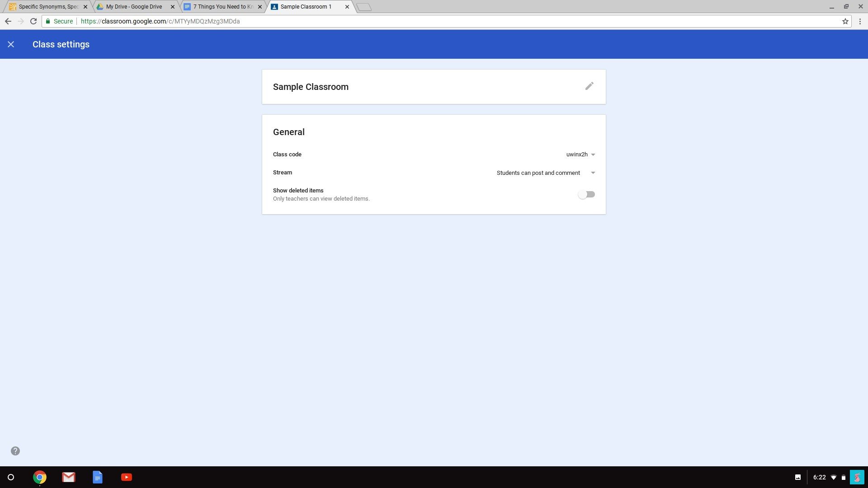Click the Chrome browser icon in taskbar

(x=39, y=477)
